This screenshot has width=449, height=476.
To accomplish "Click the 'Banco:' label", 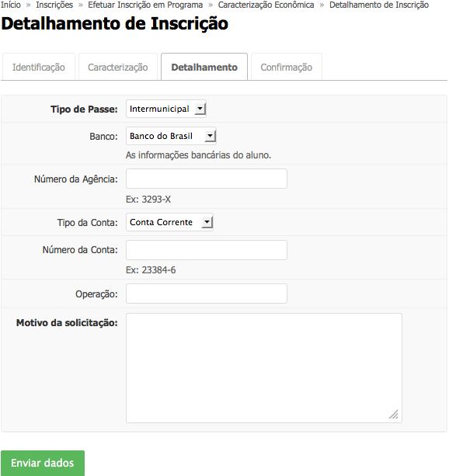I will pyautogui.click(x=103, y=137).
